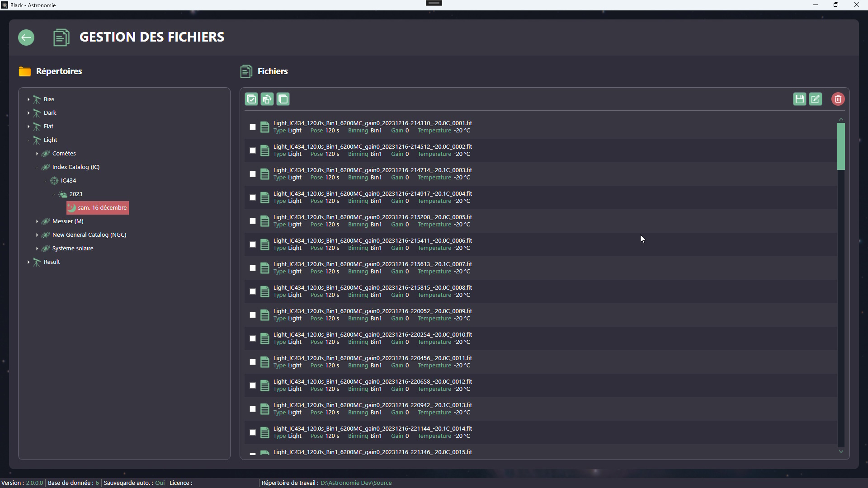
Task: Click the green back arrow button
Action: point(26,38)
